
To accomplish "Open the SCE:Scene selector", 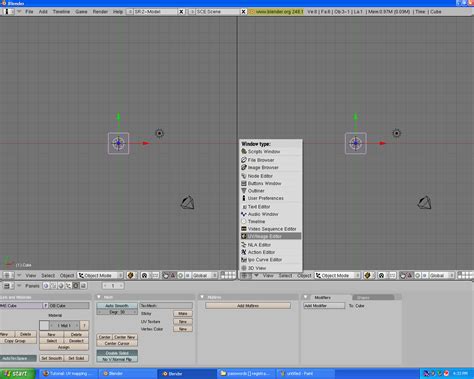I will [x=192, y=12].
